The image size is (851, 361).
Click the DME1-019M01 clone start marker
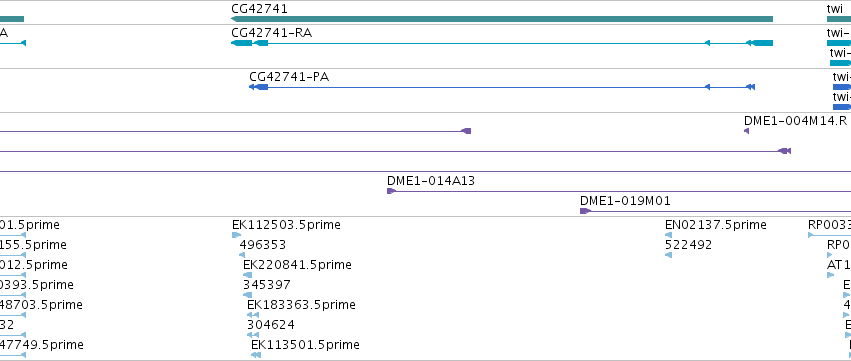click(x=585, y=211)
